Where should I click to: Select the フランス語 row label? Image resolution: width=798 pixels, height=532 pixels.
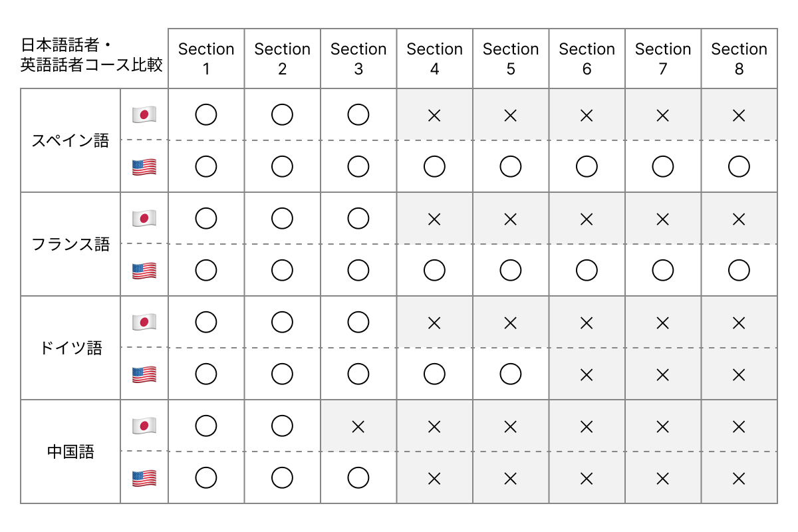click(x=70, y=245)
